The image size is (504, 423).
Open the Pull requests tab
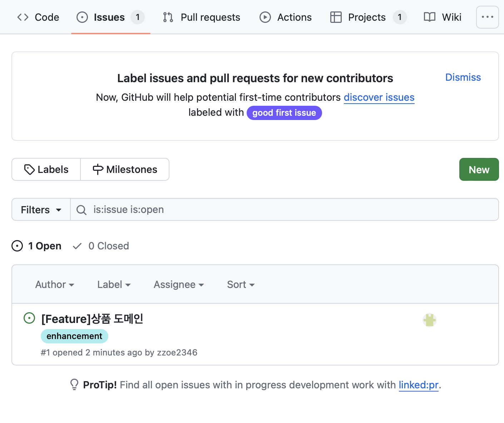point(202,17)
